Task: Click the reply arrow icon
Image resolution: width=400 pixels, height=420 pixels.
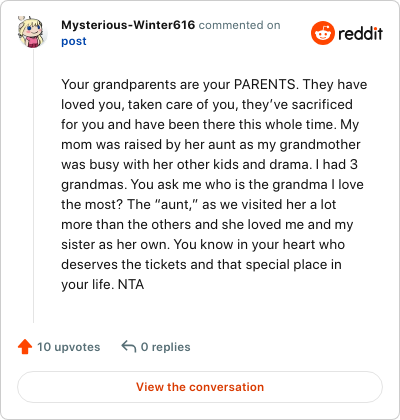Action: (129, 346)
